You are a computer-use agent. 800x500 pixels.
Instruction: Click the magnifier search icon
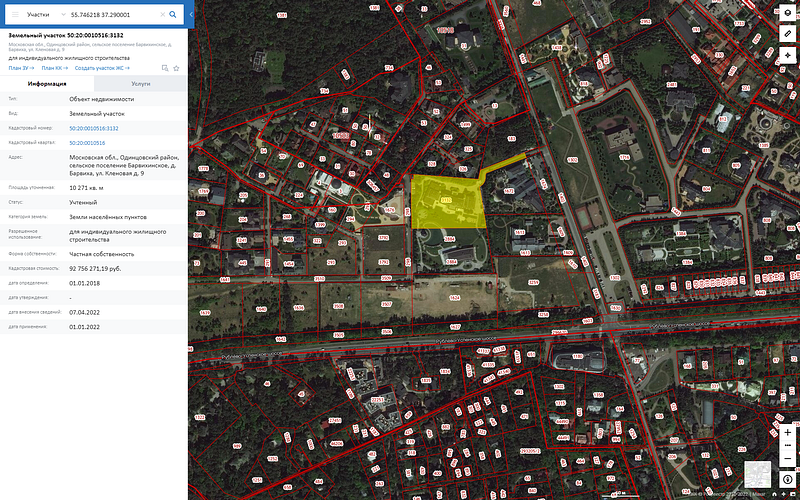coord(173,15)
